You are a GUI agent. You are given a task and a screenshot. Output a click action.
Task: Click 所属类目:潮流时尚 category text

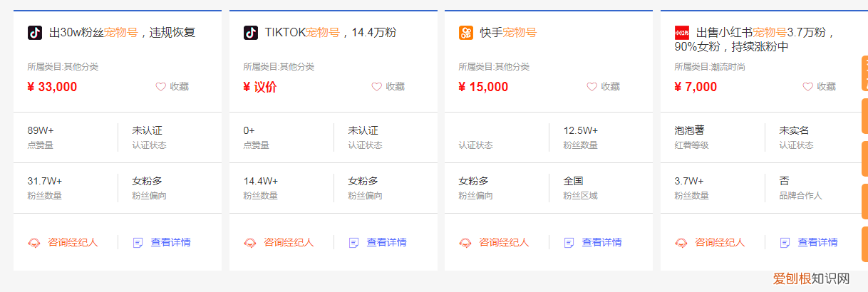click(x=710, y=67)
